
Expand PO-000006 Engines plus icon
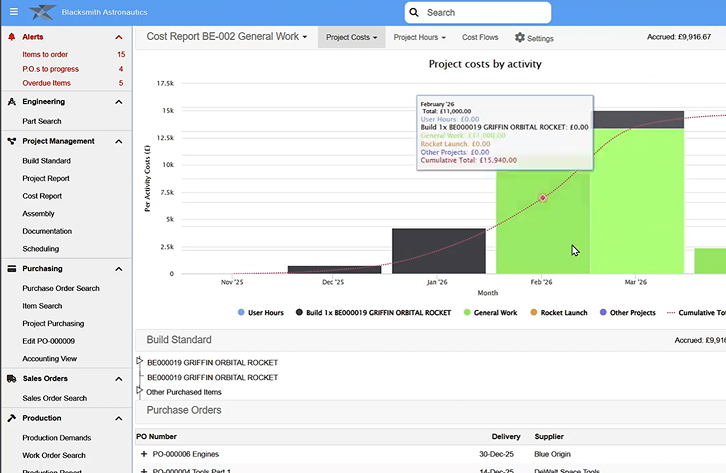[x=144, y=454]
